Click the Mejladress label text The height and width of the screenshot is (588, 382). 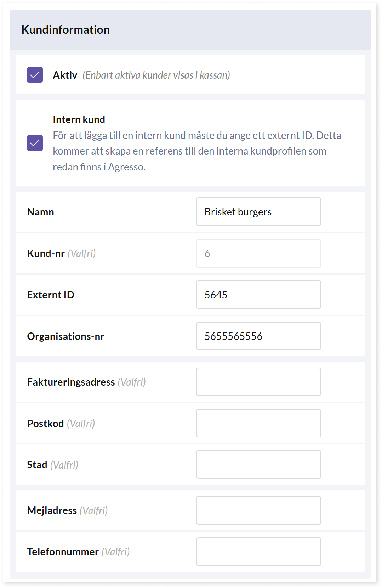coord(52,510)
